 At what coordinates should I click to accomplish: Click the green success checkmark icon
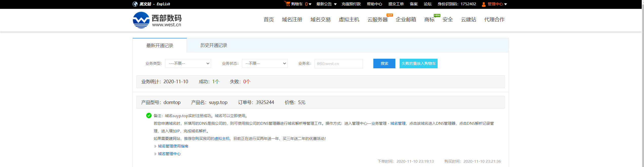(x=149, y=116)
